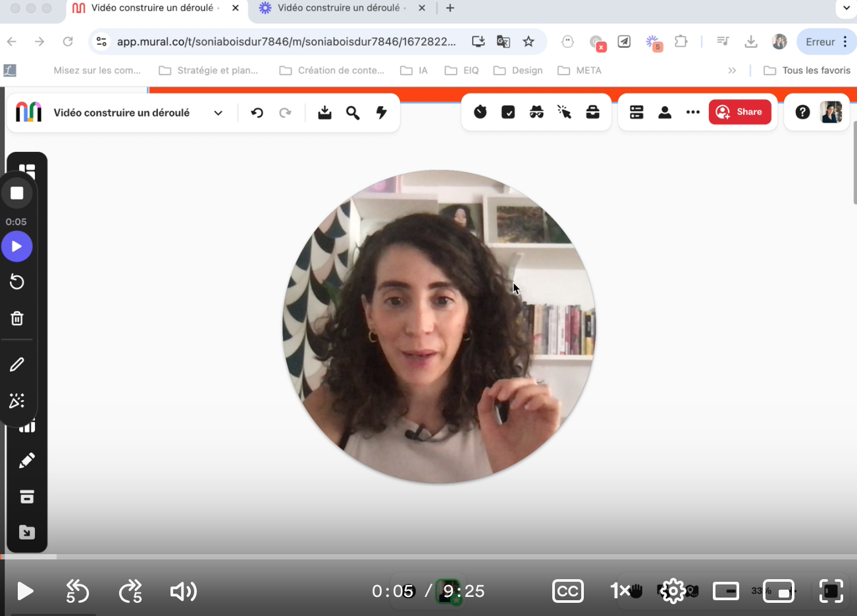Screen dimensions: 857x616
Task: Click the private mode incognito icon
Action: (536, 113)
